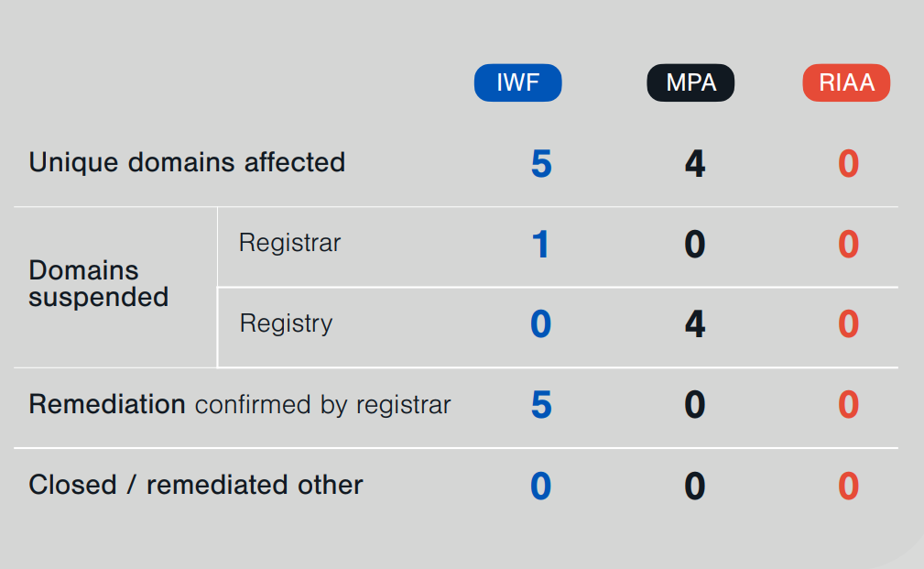Click Closed / remediated other label

coord(196,486)
